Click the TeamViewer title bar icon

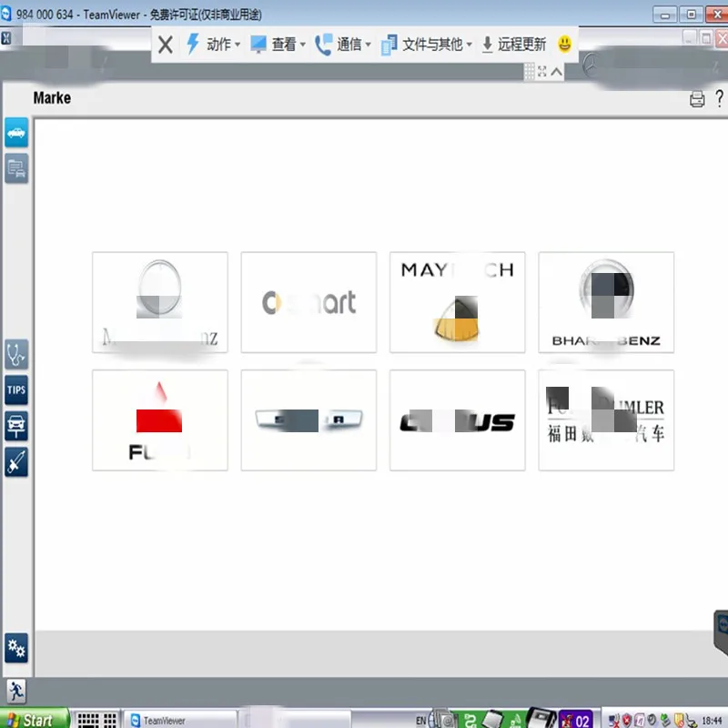pos(5,14)
